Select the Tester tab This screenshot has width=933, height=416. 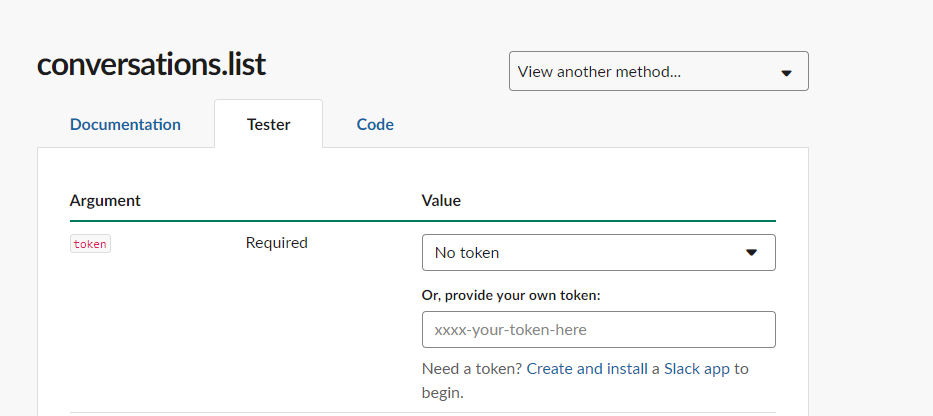(x=268, y=124)
